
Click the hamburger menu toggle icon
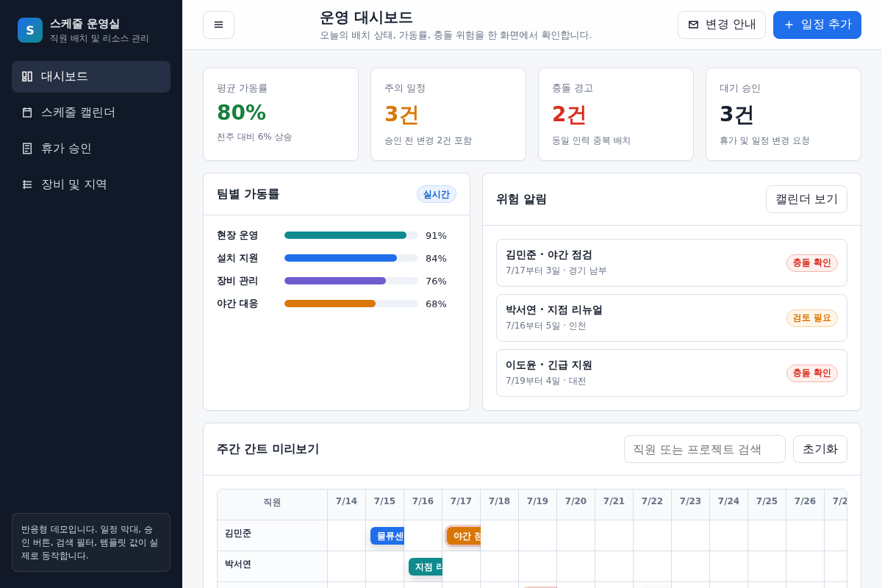218,25
